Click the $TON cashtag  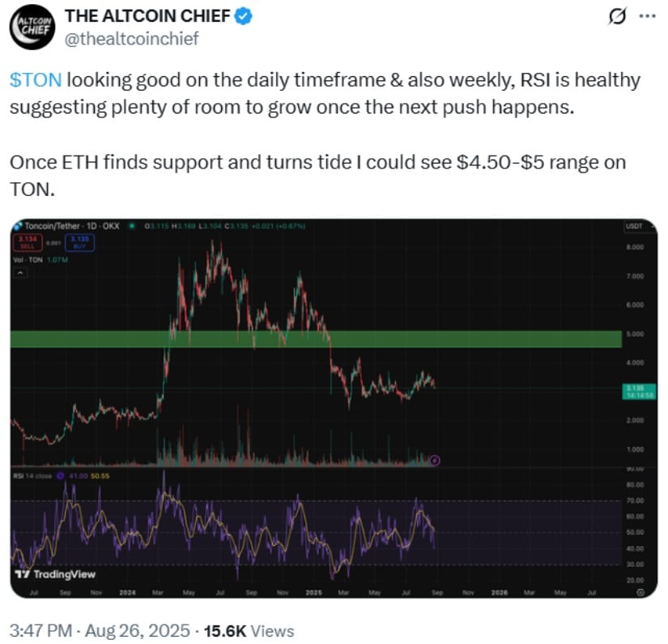(36, 80)
